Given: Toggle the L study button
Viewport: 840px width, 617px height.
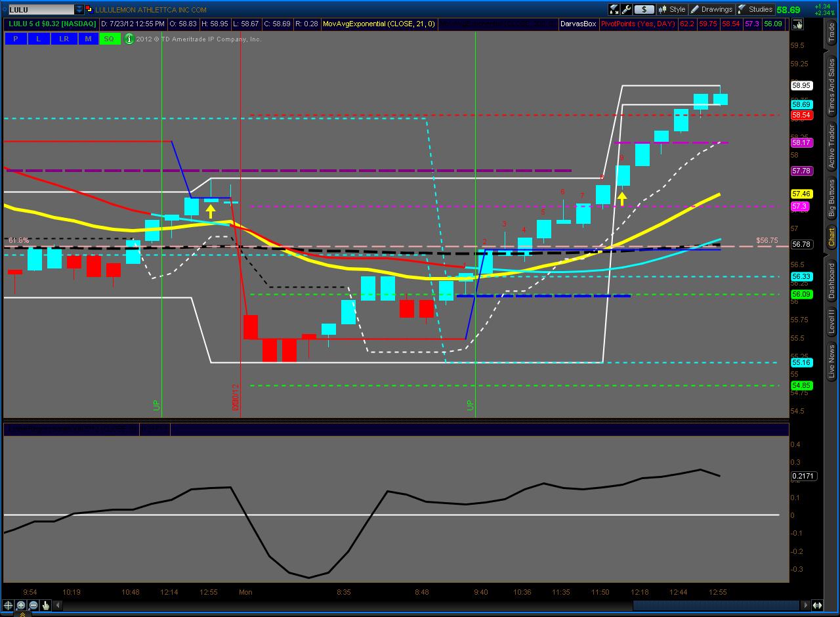Looking at the screenshot, I should tap(39, 39).
